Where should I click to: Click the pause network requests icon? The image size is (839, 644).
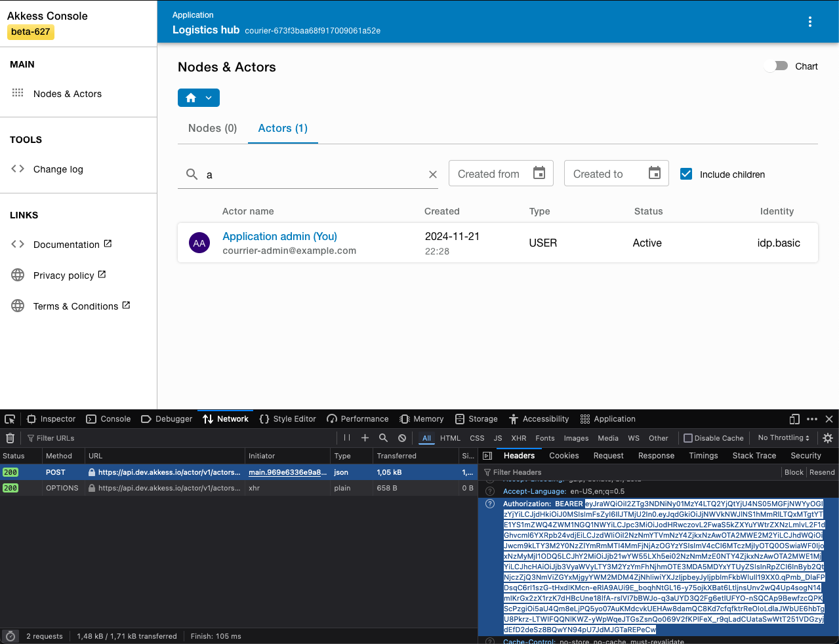[x=347, y=438]
